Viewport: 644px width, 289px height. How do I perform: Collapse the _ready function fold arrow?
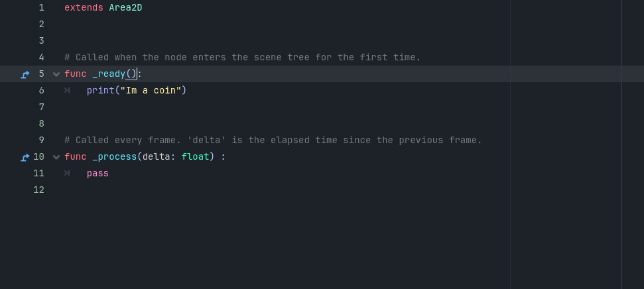(56, 74)
